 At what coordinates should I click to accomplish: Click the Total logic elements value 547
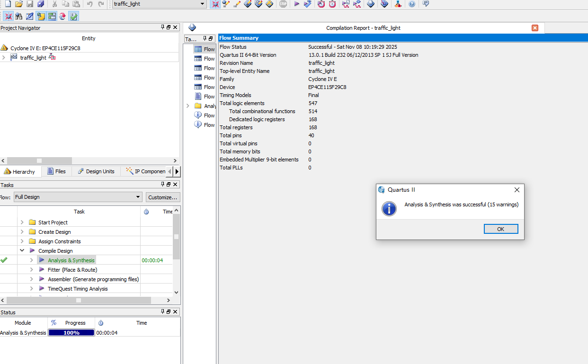click(x=313, y=103)
